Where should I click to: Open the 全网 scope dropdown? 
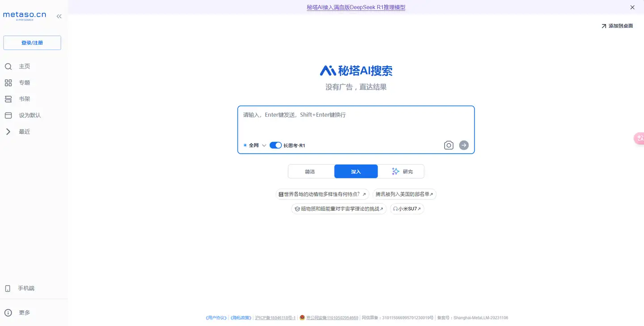pos(255,145)
